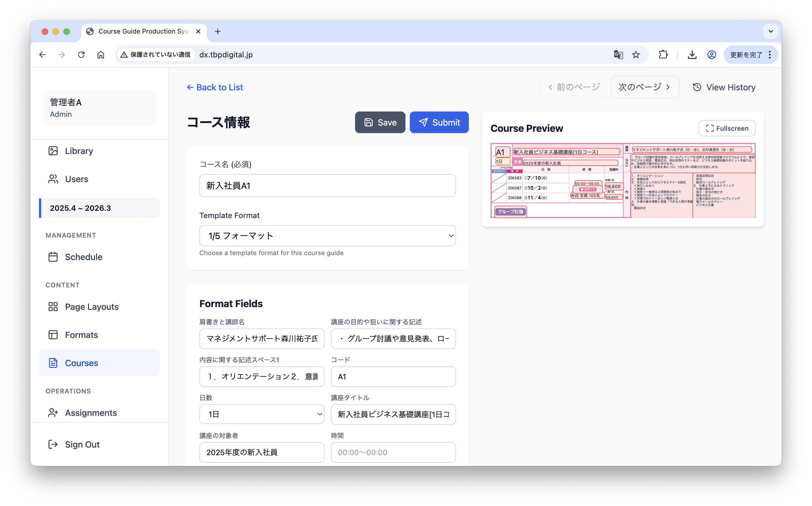Open the View History panel
This screenshot has height=506, width=812.
(724, 87)
